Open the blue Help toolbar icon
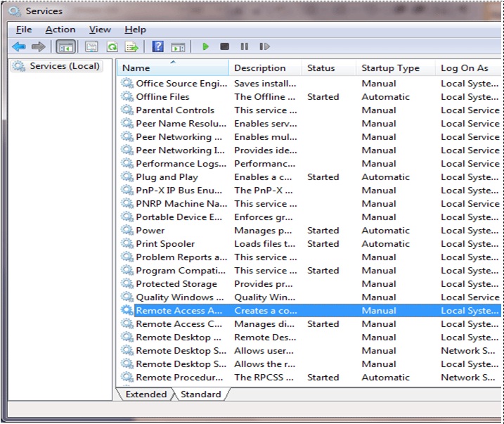This screenshot has height=424, width=504. (157, 47)
